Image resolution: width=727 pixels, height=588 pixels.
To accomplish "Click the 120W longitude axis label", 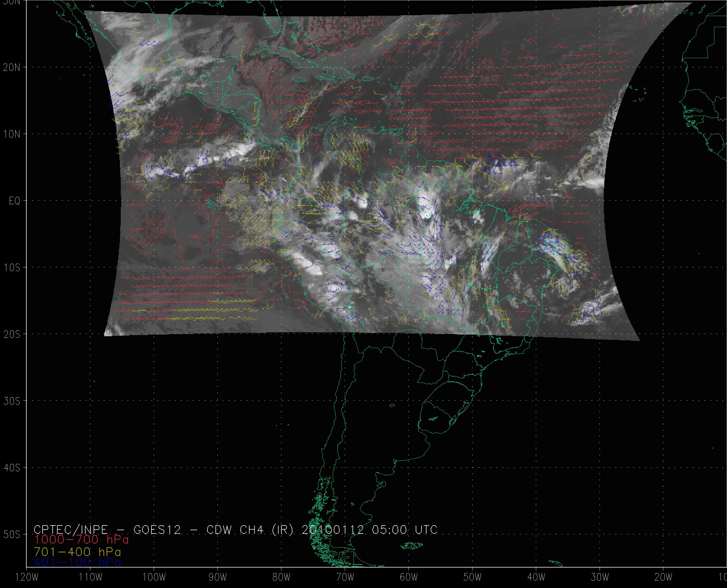I will coord(27,577).
